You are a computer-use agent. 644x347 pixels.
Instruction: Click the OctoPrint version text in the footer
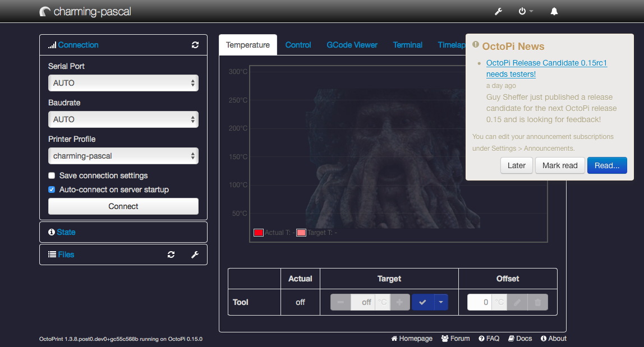tap(121, 339)
